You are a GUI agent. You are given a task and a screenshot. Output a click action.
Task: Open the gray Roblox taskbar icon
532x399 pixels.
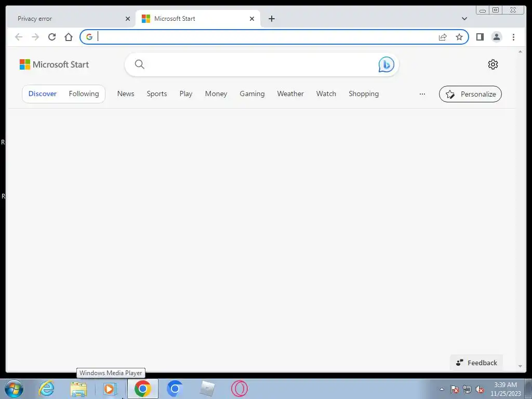(207, 389)
